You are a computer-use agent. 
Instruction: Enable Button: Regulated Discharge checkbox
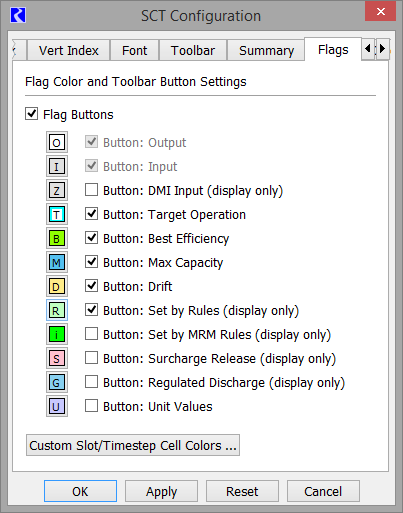pyautogui.click(x=91, y=382)
